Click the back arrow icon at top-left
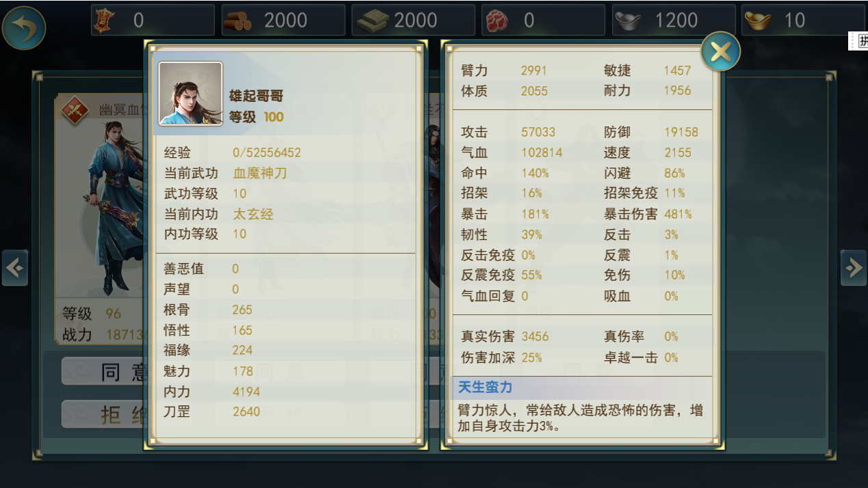This screenshot has width=868, height=488. pos(24,27)
